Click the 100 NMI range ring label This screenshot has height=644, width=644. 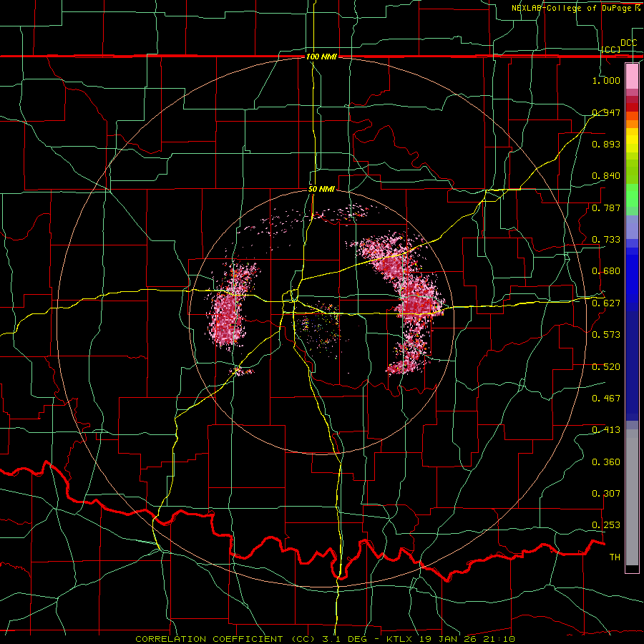coord(321,57)
